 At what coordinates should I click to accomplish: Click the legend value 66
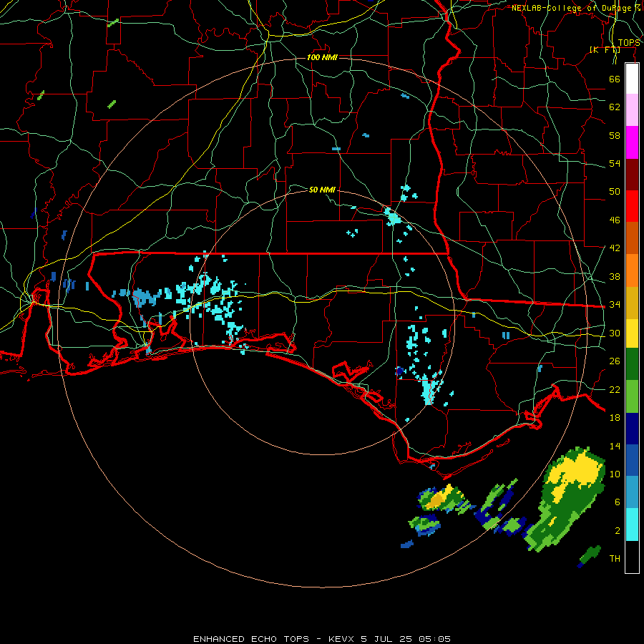coord(615,79)
